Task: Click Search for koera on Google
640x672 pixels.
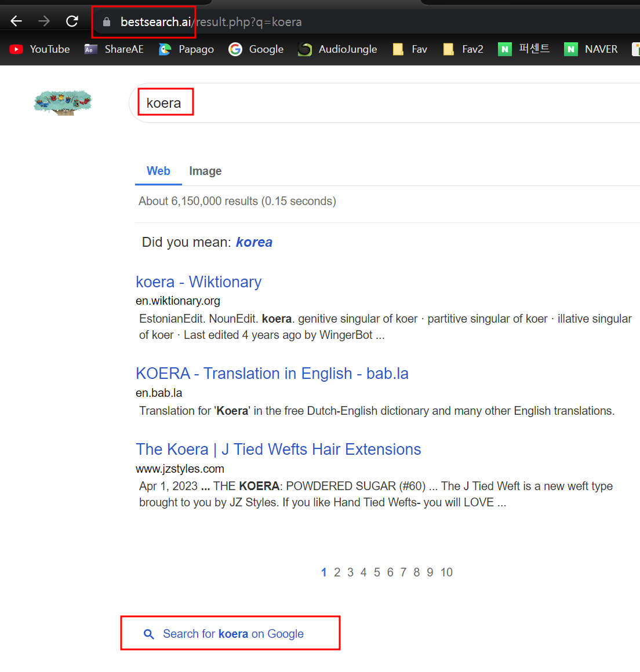Action: pos(224,634)
